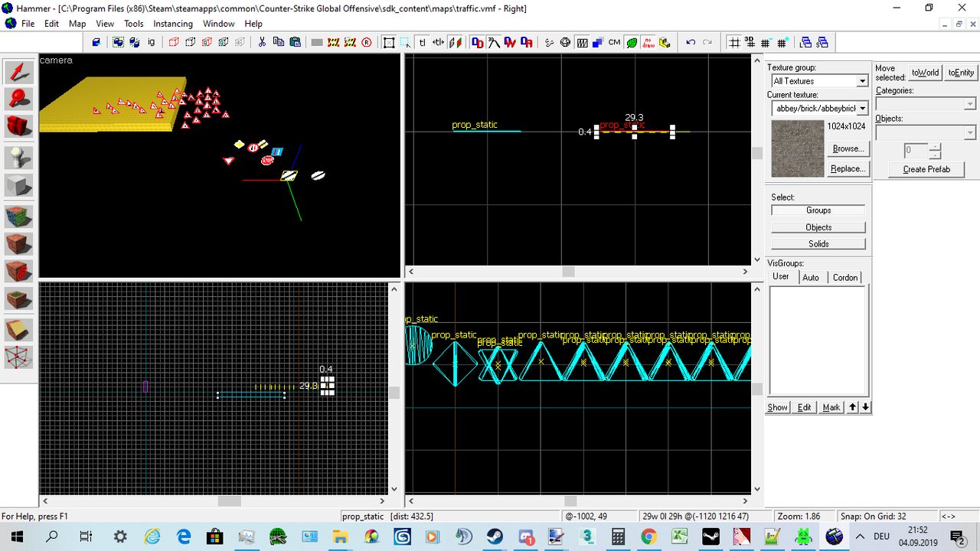Toggle the CM collision models button
Screen dimensions: 980x551
coord(614,42)
